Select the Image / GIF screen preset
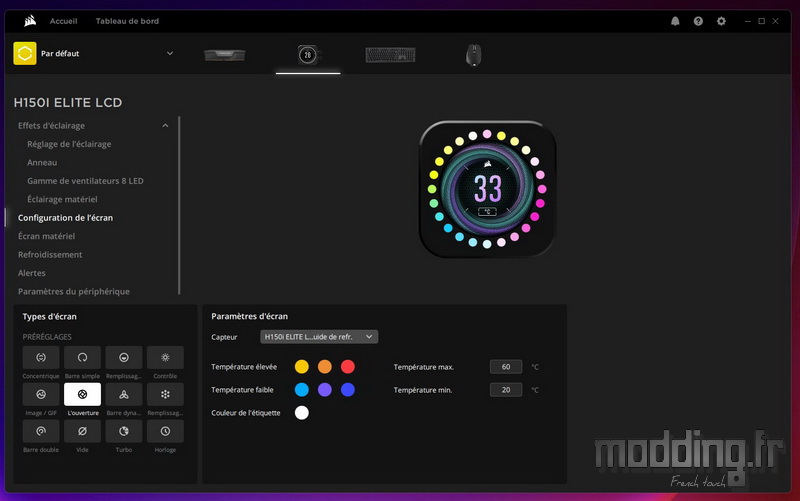Image resolution: width=800 pixels, height=501 pixels. point(41,394)
